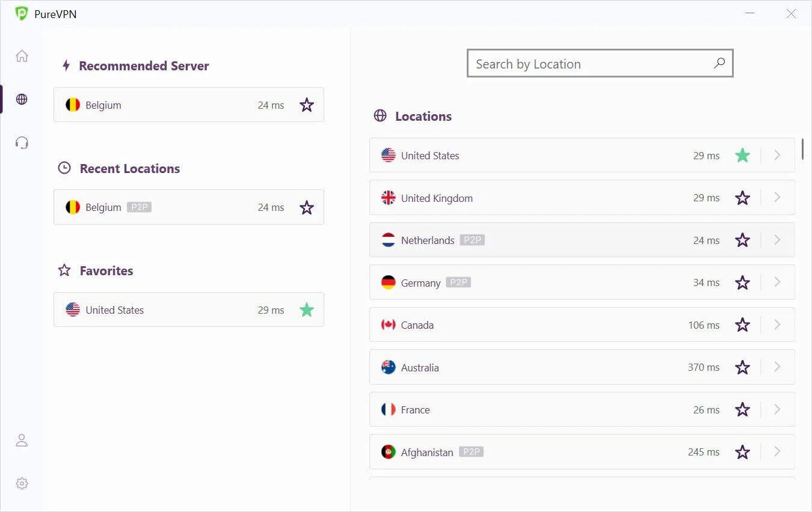Screen dimensions: 812x512
Task: Toggle favorite star for United Kingdom
Action: pos(743,198)
